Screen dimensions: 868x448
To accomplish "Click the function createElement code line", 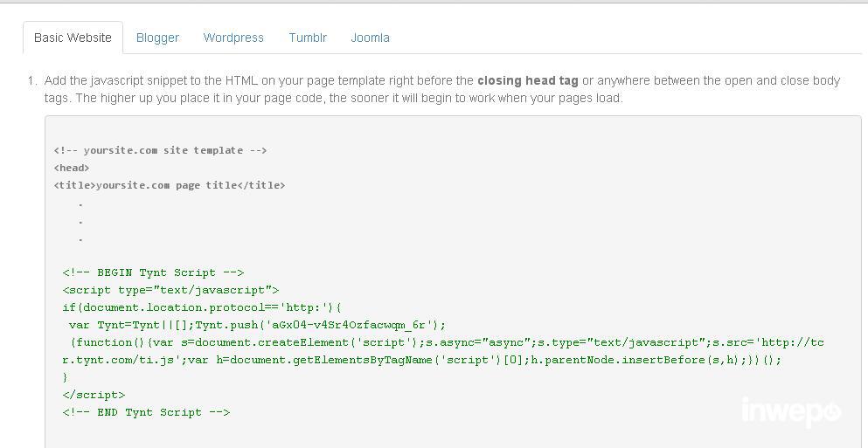I will click(446, 342).
